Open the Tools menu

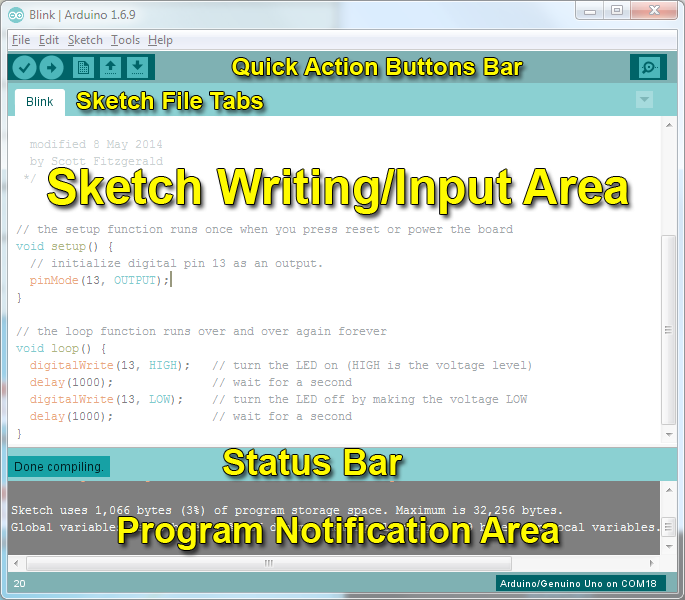click(125, 40)
